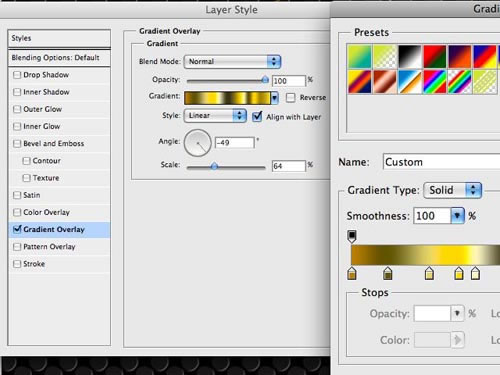Click the Scale slider handle
This screenshot has width=500, height=375.
214,166
